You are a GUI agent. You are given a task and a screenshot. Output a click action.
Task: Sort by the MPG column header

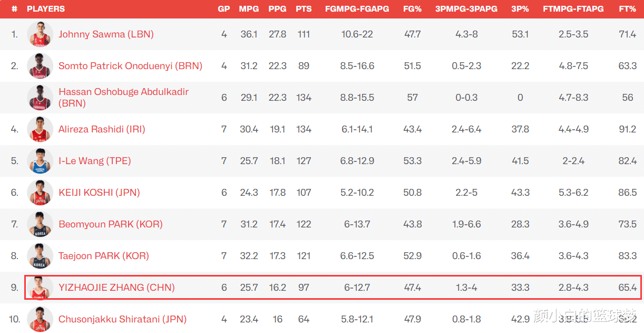tap(249, 9)
